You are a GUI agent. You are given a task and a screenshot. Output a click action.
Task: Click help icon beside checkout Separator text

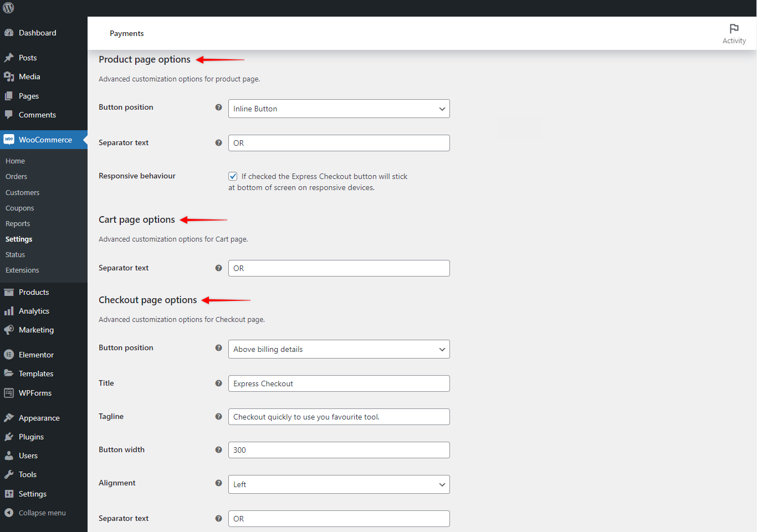[219, 519]
